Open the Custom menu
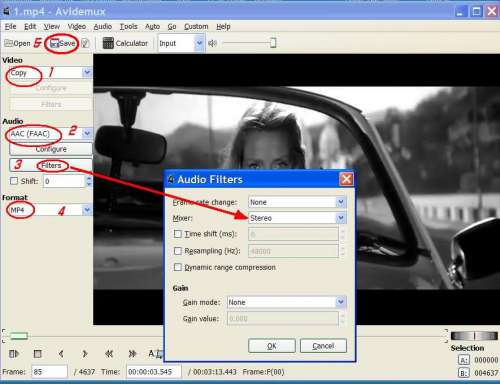This screenshot has width=500, height=384. pos(196,26)
